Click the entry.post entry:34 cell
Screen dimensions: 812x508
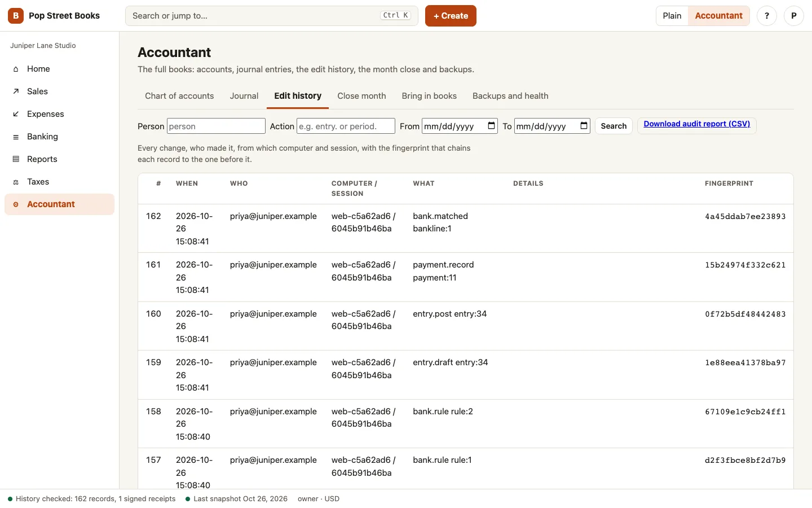click(x=449, y=314)
